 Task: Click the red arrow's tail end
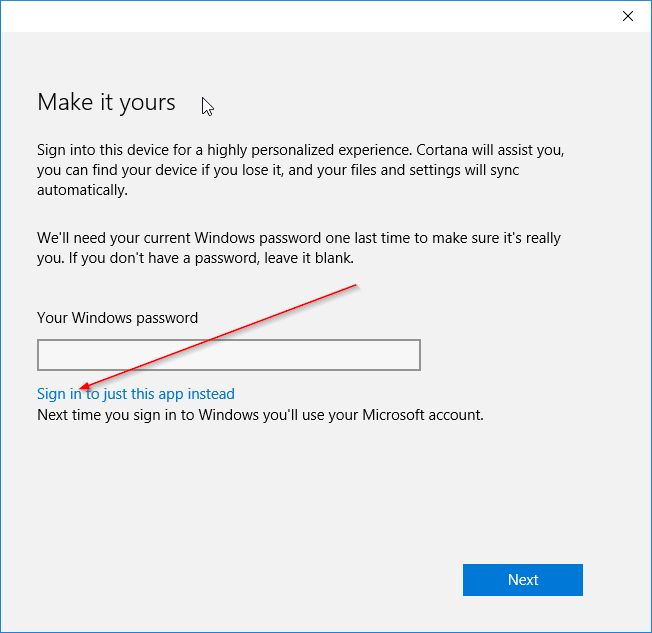(356, 286)
